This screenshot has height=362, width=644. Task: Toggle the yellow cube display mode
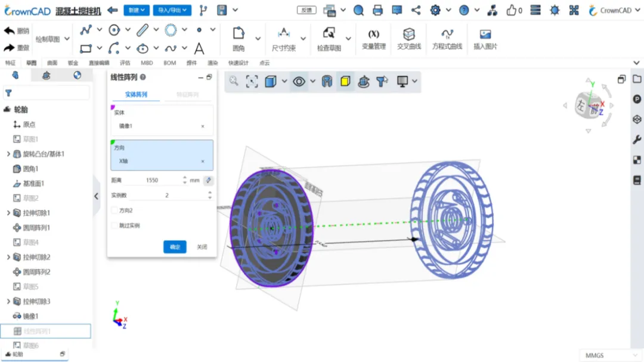click(345, 81)
